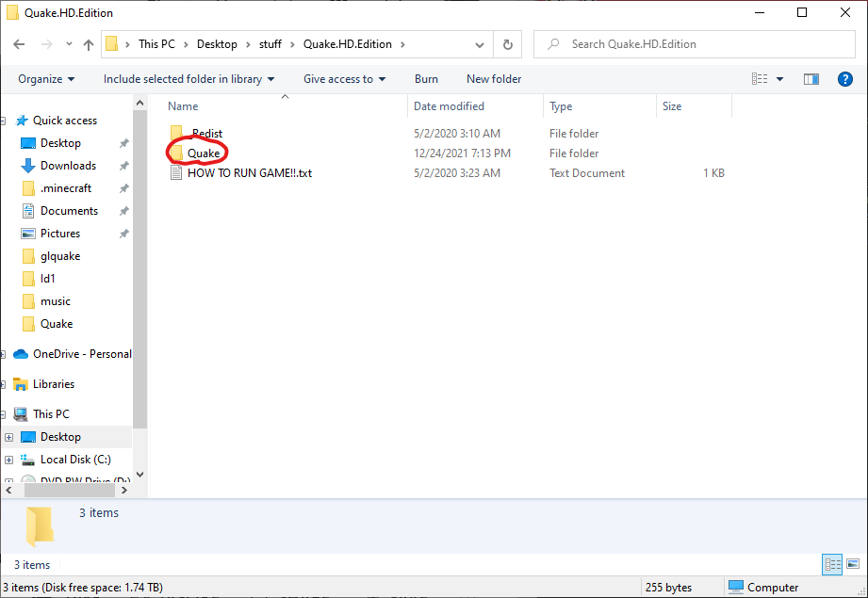Click the Forward navigation arrow

[x=46, y=44]
